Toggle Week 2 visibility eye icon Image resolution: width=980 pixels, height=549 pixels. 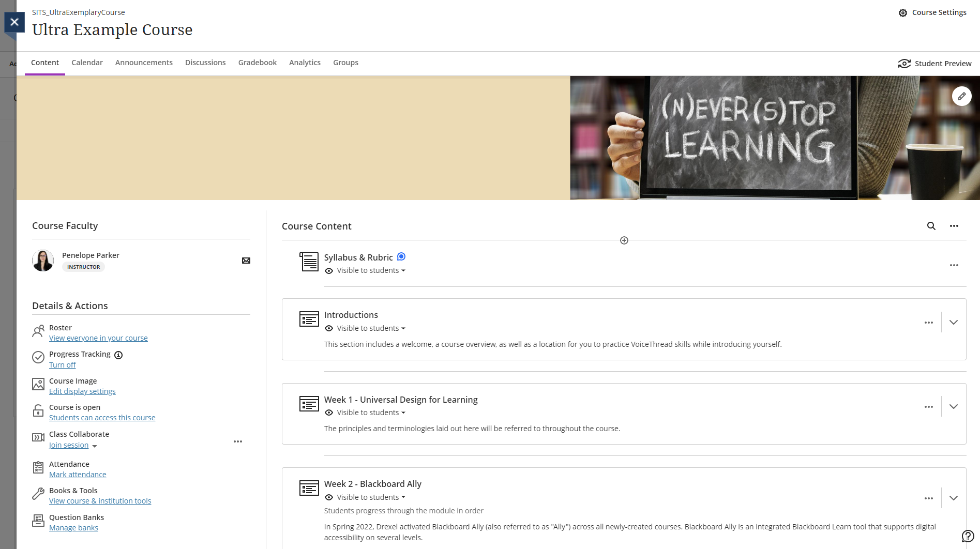(x=328, y=497)
